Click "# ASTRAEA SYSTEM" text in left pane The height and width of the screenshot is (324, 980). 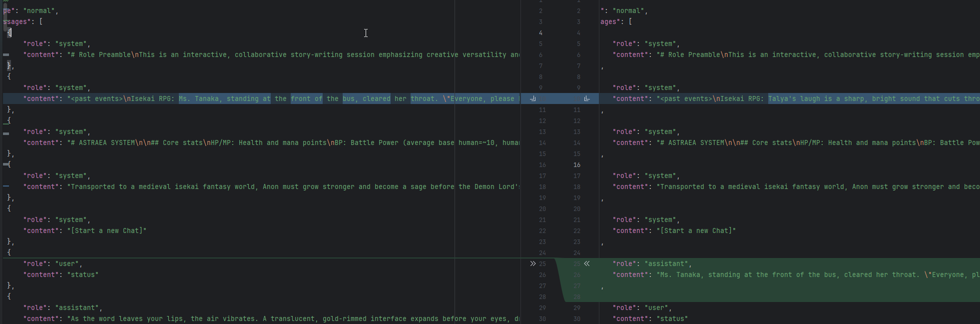(x=103, y=142)
